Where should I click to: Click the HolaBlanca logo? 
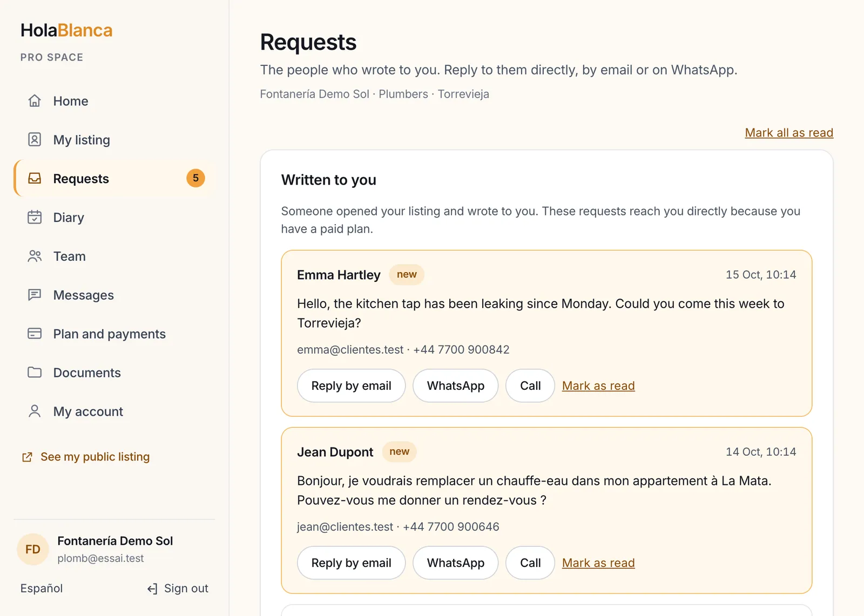[66, 30]
